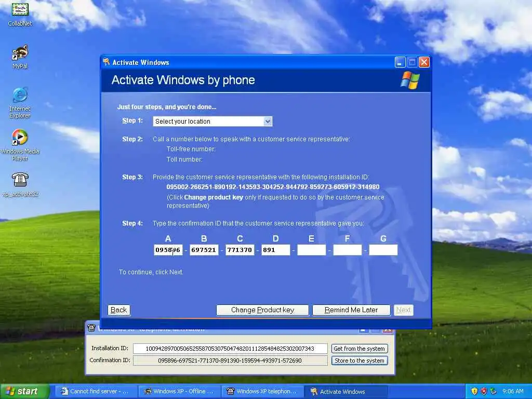
Task: Click Remind Me Later button
Action: point(351,310)
